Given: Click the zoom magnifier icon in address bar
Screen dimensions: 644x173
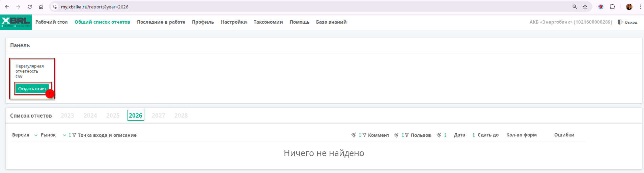Looking at the screenshot, I should [x=575, y=7].
